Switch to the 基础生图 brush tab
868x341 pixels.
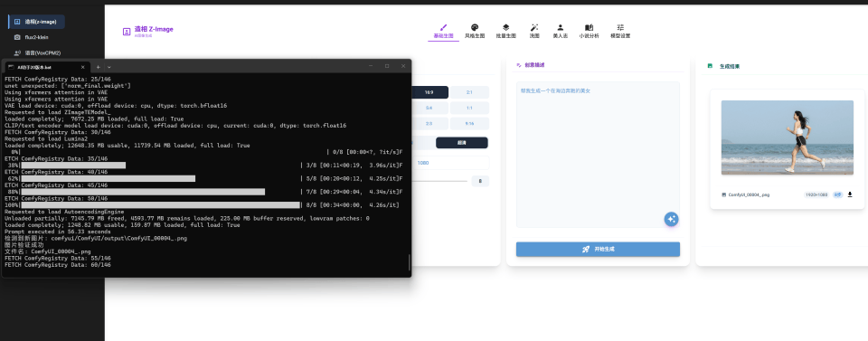click(443, 31)
